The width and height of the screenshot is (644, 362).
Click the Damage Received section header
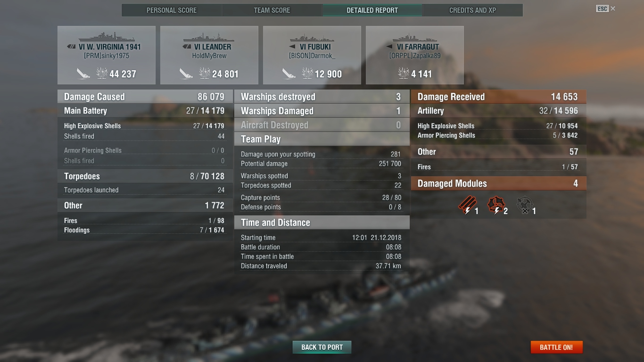tap(498, 97)
